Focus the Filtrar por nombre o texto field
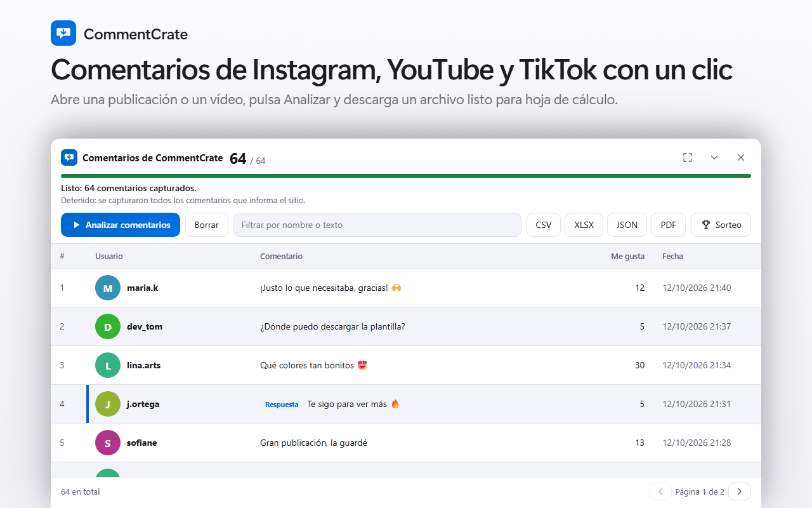 (x=377, y=225)
